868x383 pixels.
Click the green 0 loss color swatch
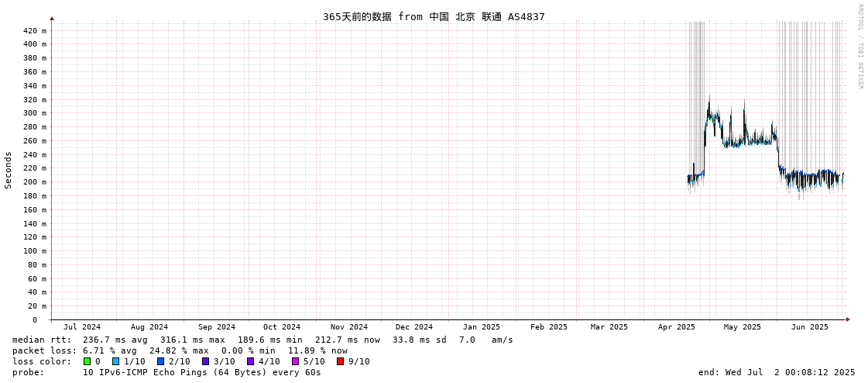coord(87,361)
